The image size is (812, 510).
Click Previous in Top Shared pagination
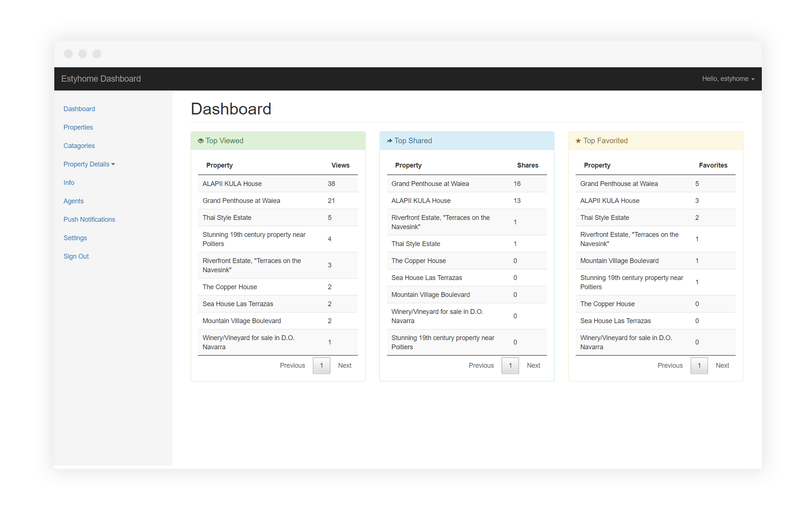(481, 366)
